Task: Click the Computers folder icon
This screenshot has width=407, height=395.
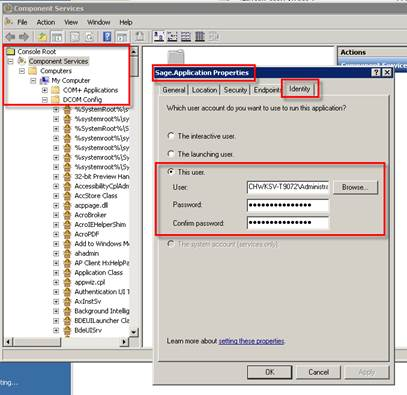Action: (33, 71)
